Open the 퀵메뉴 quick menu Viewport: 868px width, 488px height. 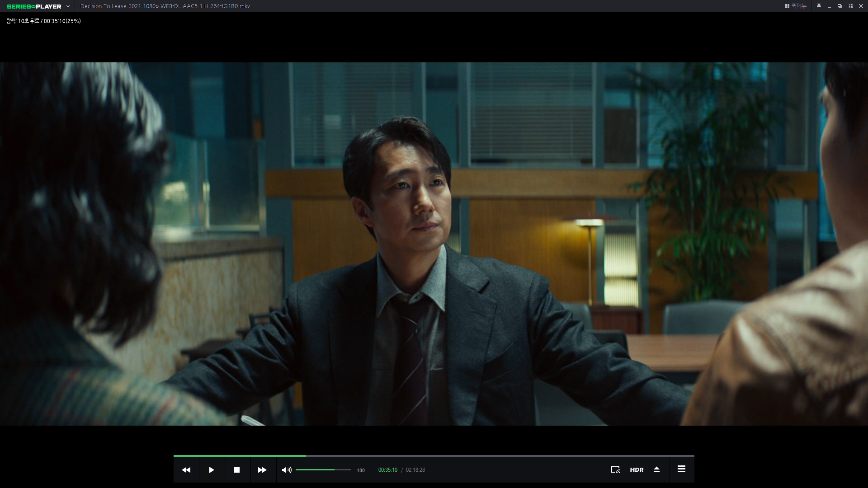click(x=796, y=6)
